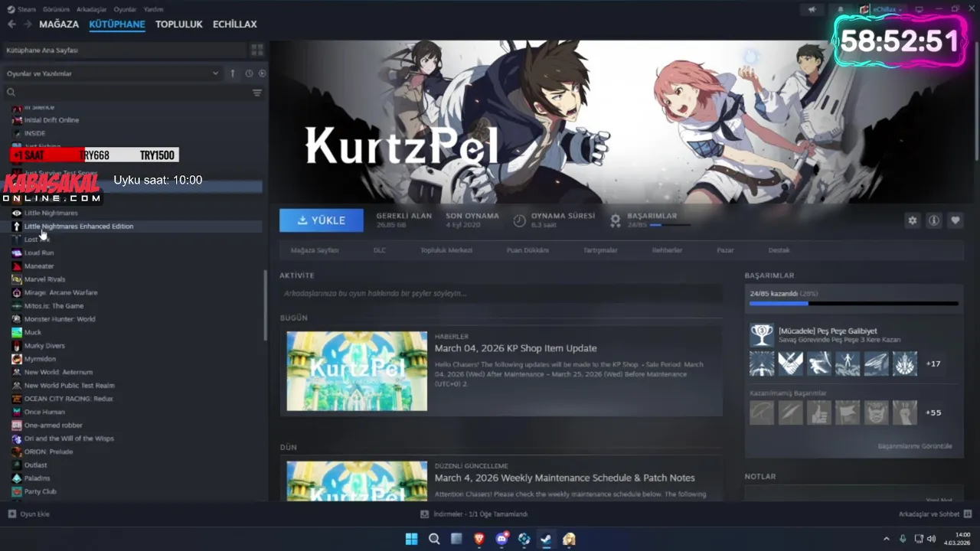Switch library to grid view icon
This screenshot has height=551, width=980.
point(257,50)
